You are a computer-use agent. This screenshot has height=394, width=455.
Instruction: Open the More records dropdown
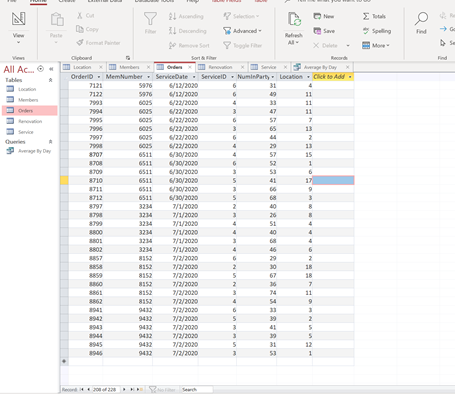click(x=376, y=45)
